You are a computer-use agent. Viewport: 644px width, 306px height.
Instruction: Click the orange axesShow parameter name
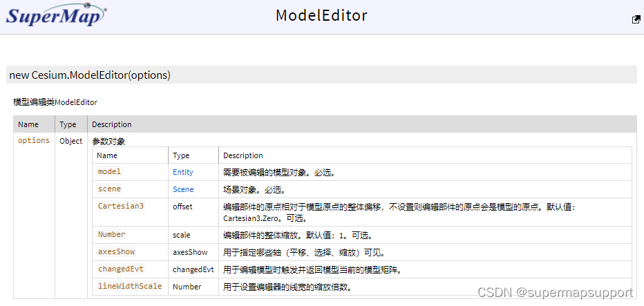116,252
